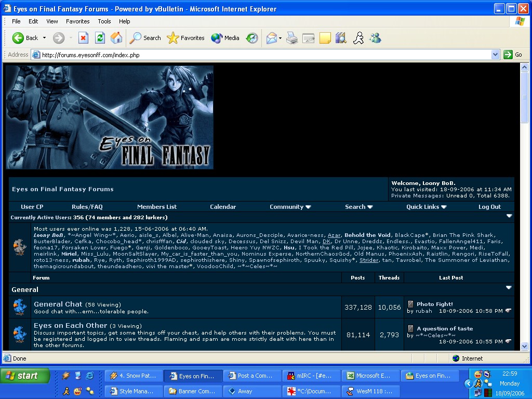Click the blue chocobo icon beside General Chat
This screenshot has width=532, height=399.
pyautogui.click(x=20, y=307)
